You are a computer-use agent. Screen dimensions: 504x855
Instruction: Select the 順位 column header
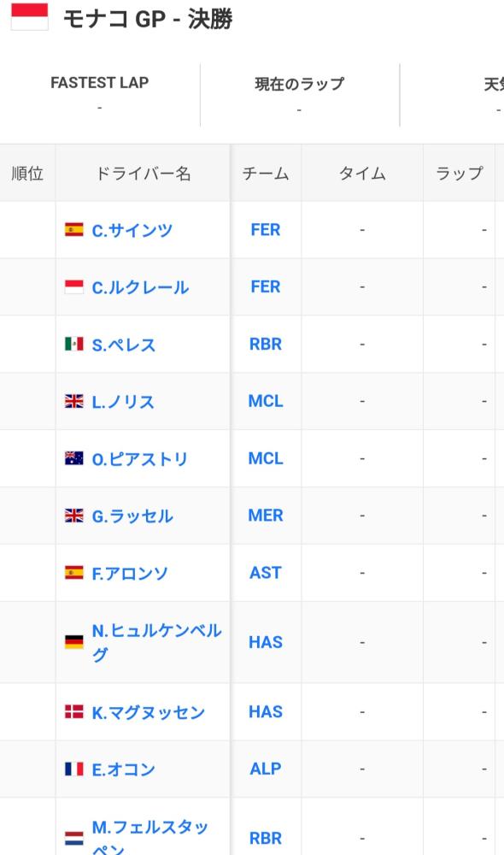pos(27,174)
